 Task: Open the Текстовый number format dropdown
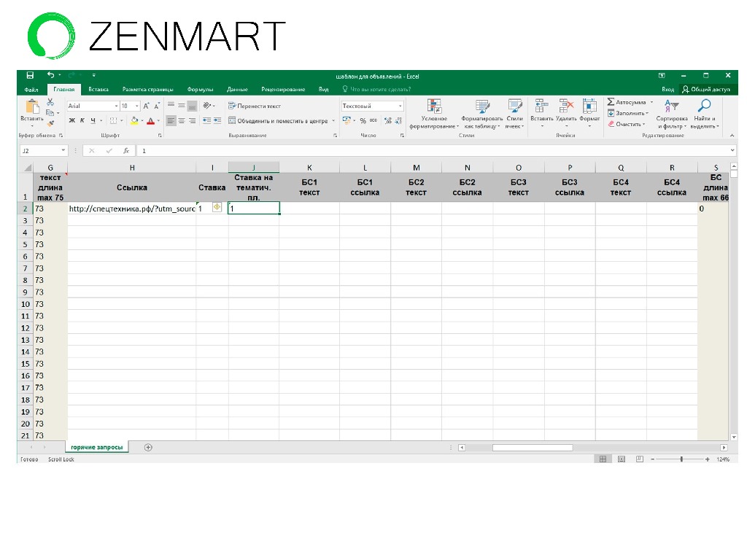(x=400, y=106)
